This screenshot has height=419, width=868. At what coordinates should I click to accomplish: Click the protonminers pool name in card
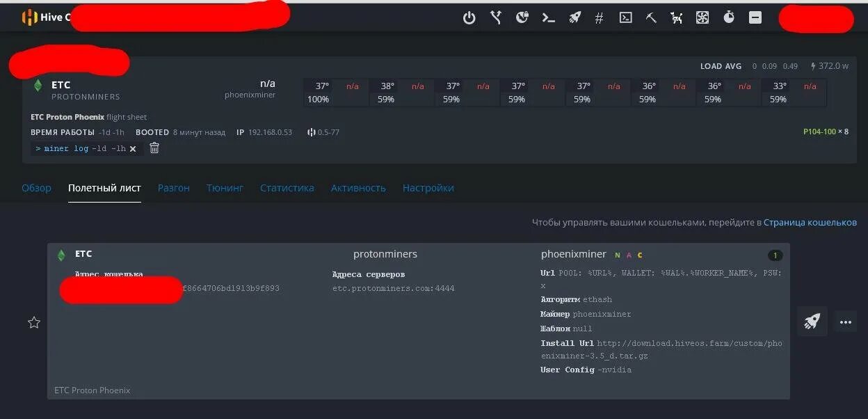[x=385, y=254]
